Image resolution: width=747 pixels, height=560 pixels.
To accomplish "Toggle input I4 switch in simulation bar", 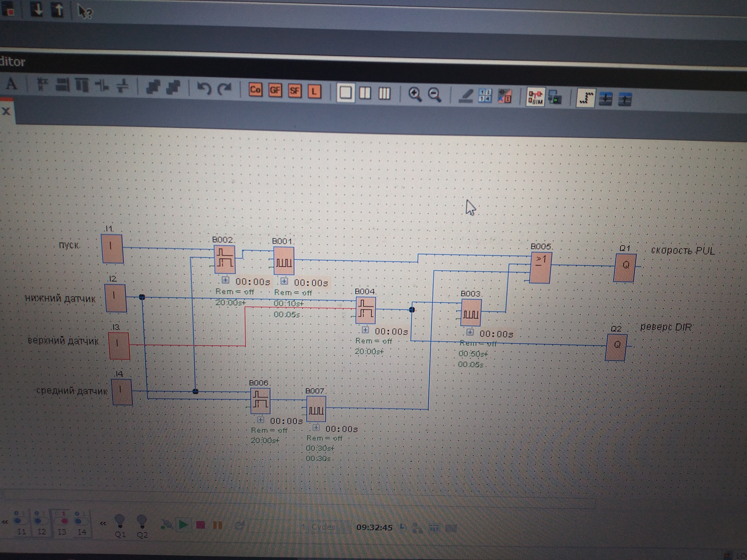I will 80,522.
